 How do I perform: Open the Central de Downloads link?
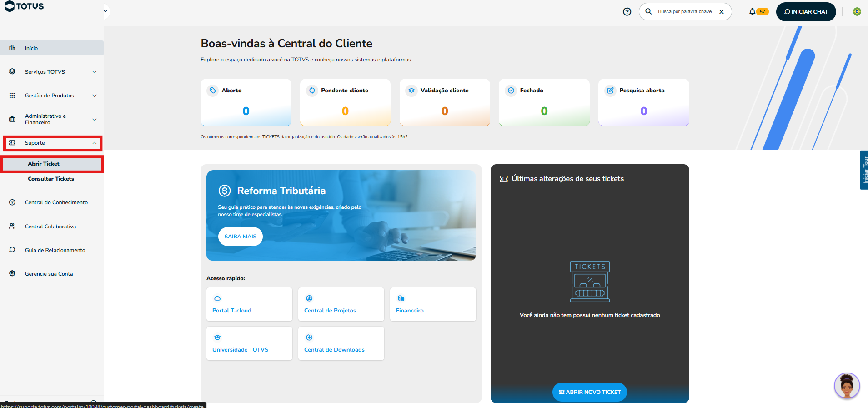click(x=341, y=343)
